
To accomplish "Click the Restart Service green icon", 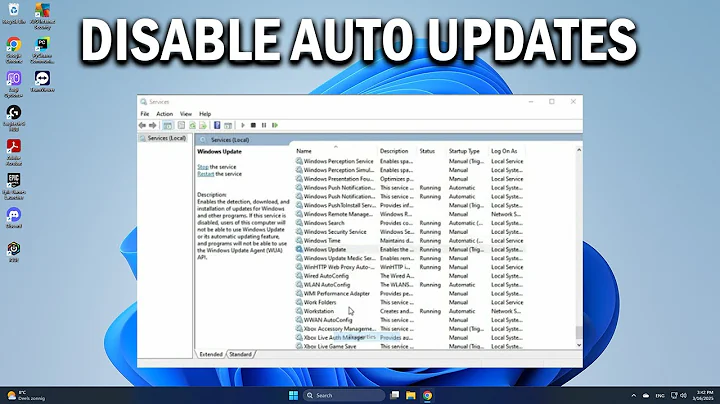I will coord(275,125).
